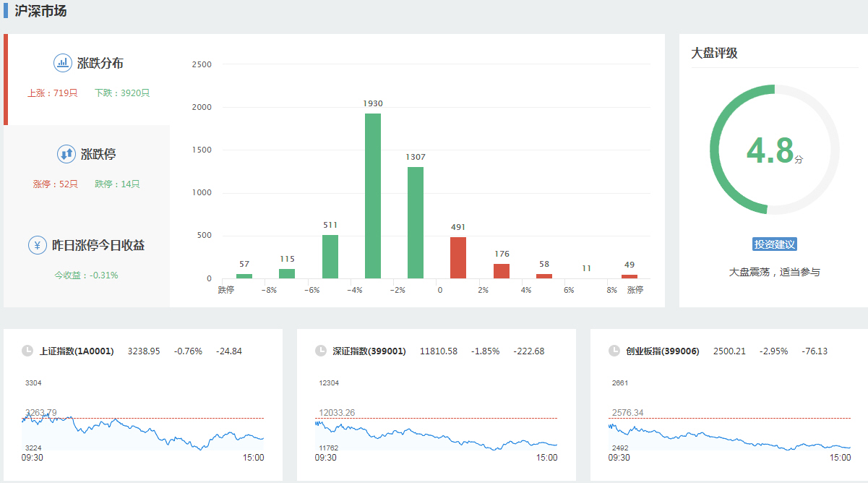Image resolution: width=868 pixels, height=483 pixels.
Task: Click the 创业板指 intraday line chart
Action: coord(729,434)
